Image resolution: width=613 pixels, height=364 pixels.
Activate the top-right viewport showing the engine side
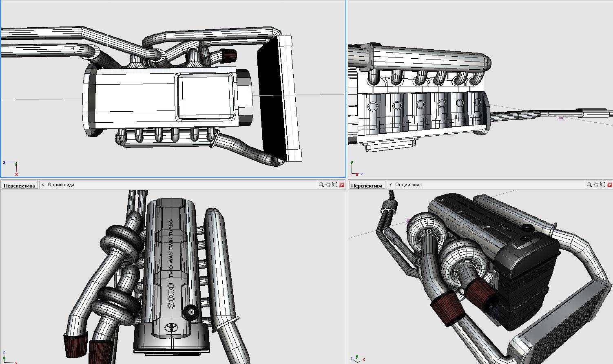pyautogui.click(x=480, y=88)
